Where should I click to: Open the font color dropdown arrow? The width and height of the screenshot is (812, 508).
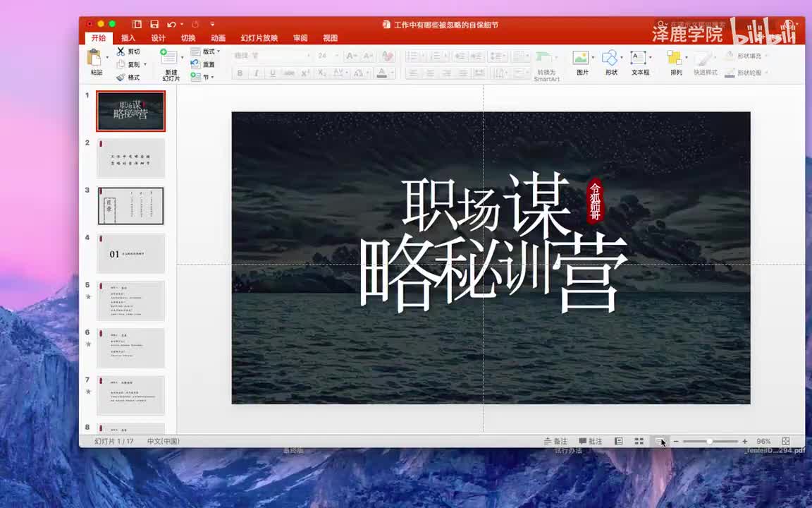[392, 73]
